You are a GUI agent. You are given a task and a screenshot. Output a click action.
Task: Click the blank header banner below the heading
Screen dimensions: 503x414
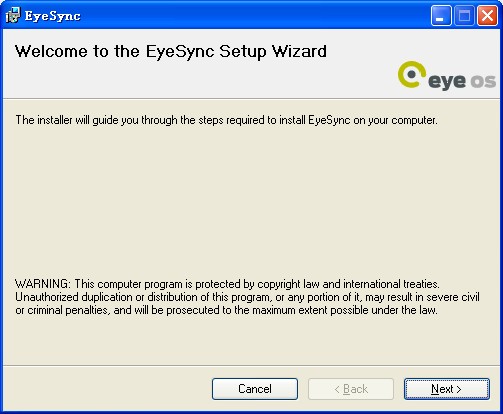[x=200, y=80]
